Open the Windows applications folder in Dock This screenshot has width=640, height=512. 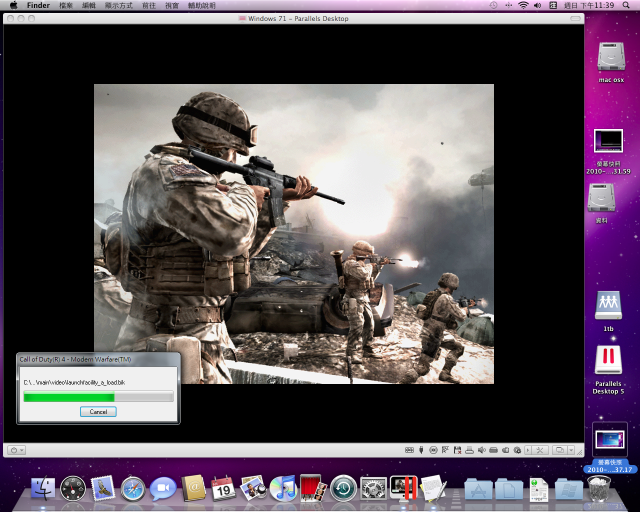[x=569, y=489]
